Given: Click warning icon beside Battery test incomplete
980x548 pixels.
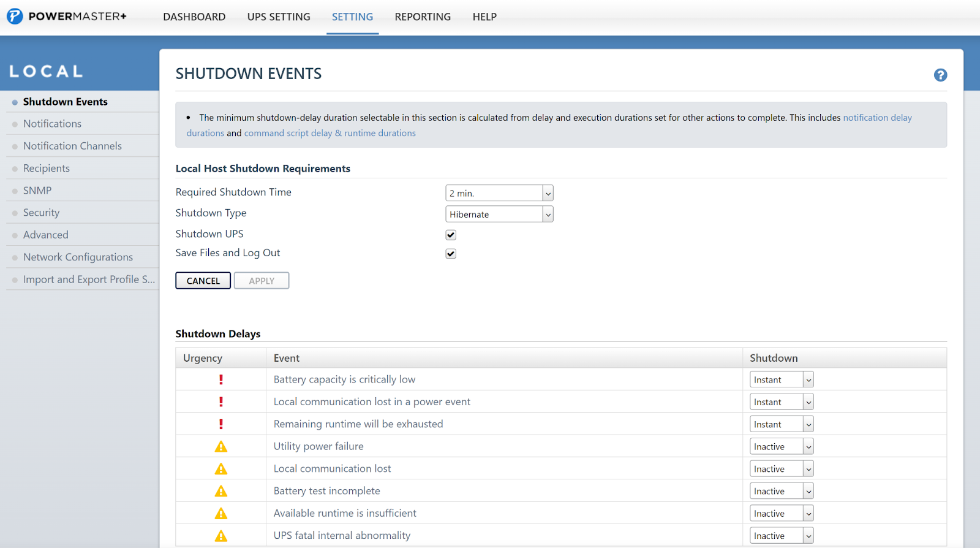Looking at the screenshot, I should click(x=221, y=491).
